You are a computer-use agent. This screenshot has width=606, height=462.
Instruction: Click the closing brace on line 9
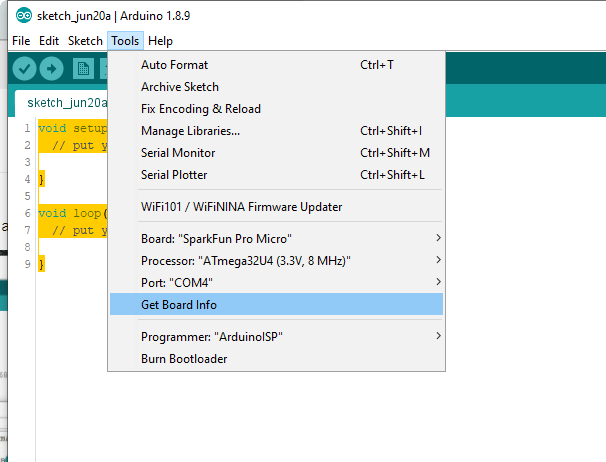(41, 264)
